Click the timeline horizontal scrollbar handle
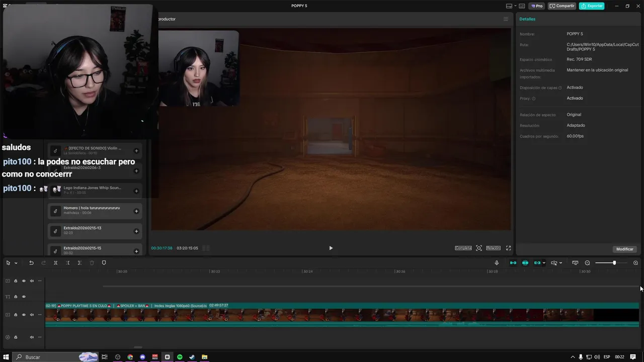644x362 pixels. (x=138, y=347)
